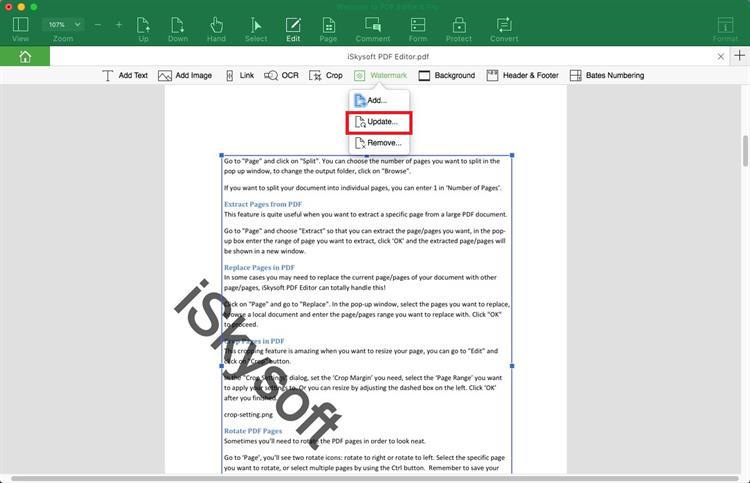Screen dimensions: 750x483
Task: Add a new tab with plus
Action: 739,55
